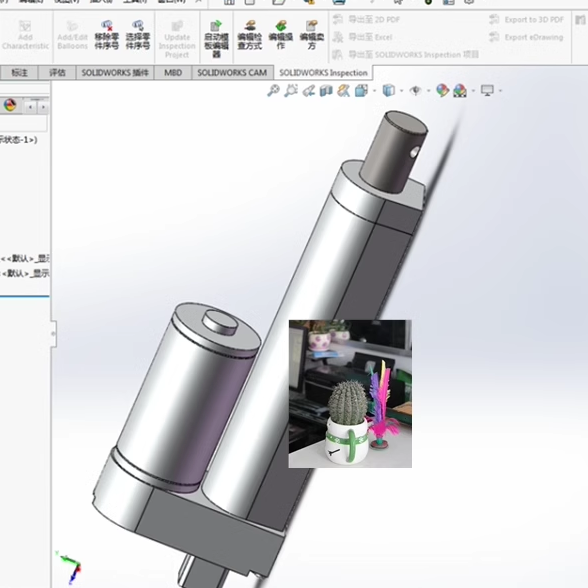Expand the Apply Scene dropdown arrow

click(473, 91)
